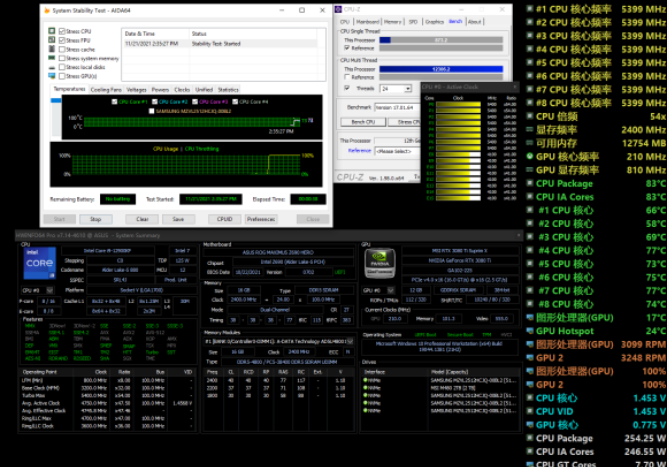Click the 'Turbo Max' operating point row in HWiNFO

[x=106, y=395]
